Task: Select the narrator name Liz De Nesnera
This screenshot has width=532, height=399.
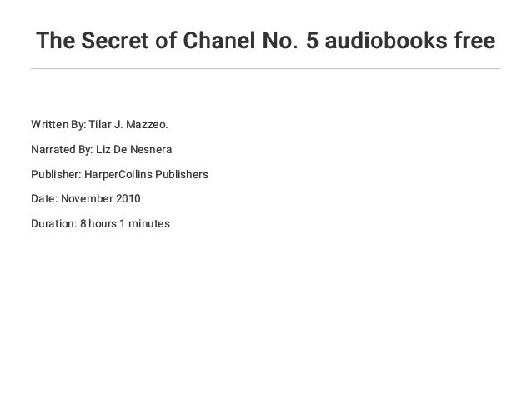Action: pyautogui.click(x=134, y=149)
